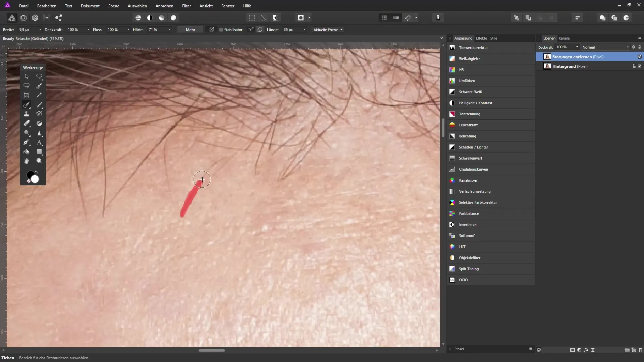The width and height of the screenshot is (644, 362).
Task: Toggle visibility of Hintergrund layer
Action: pyautogui.click(x=639, y=66)
